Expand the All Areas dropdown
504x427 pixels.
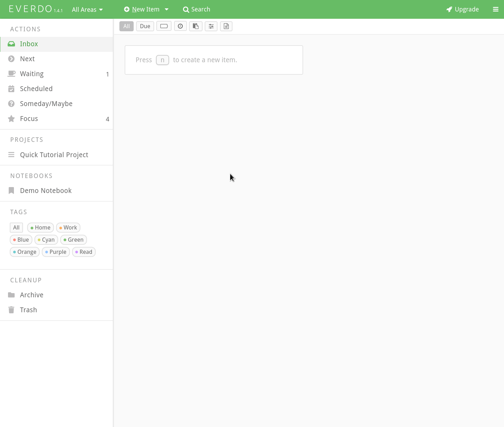coord(87,10)
